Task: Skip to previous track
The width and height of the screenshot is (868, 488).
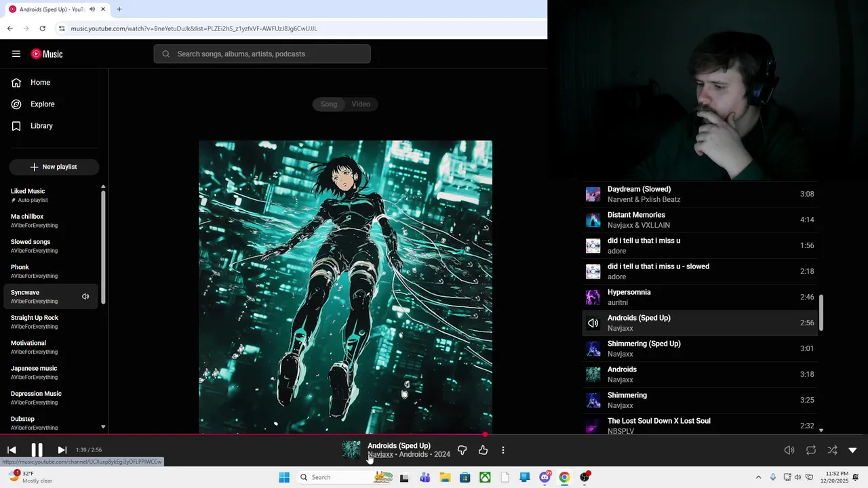Action: pos(12,450)
